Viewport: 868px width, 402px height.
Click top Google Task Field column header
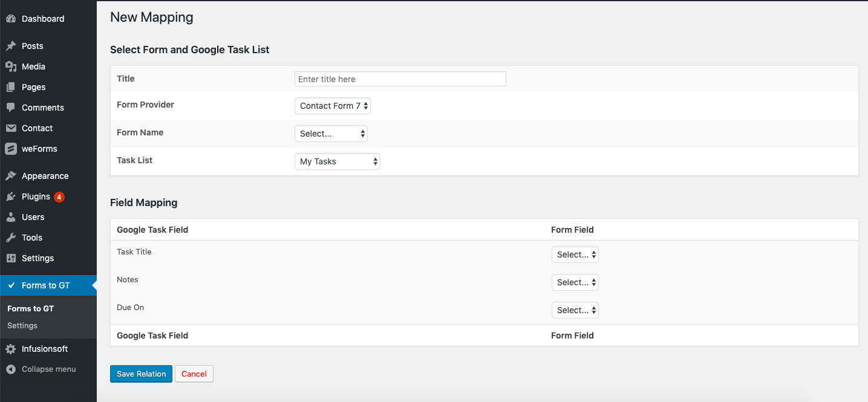(152, 230)
